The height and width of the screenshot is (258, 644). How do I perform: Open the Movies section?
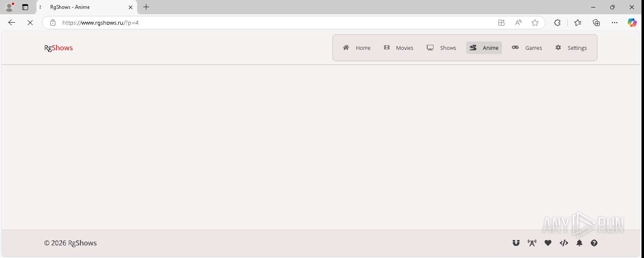[399, 48]
